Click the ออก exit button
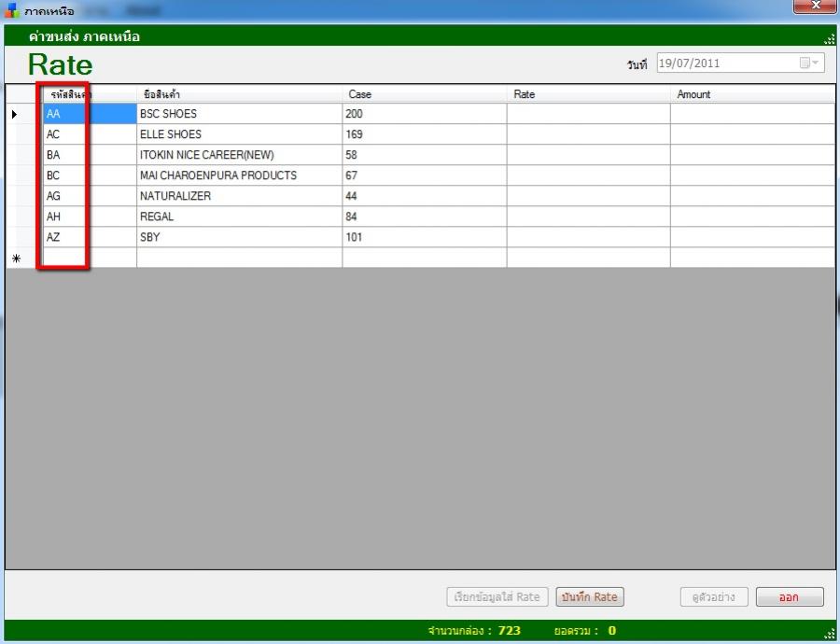 point(790,596)
